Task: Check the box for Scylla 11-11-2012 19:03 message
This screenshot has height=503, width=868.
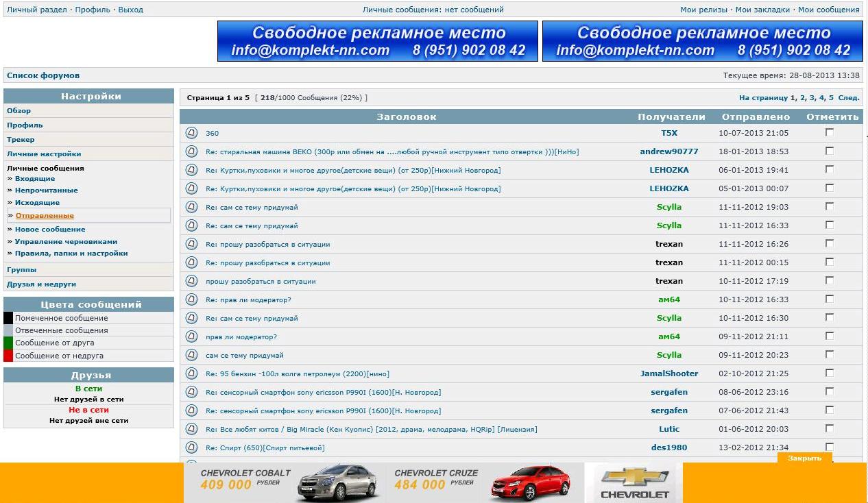Action: pyautogui.click(x=830, y=206)
